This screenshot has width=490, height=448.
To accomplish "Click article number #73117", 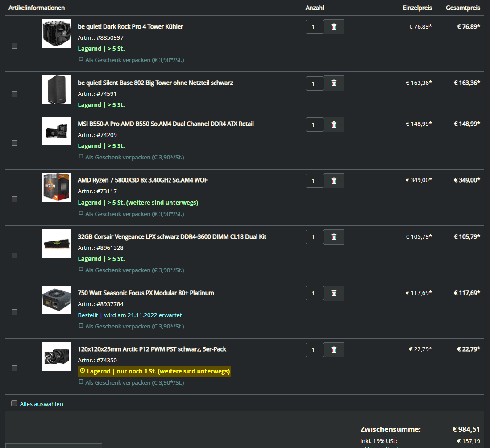I will (107, 191).
